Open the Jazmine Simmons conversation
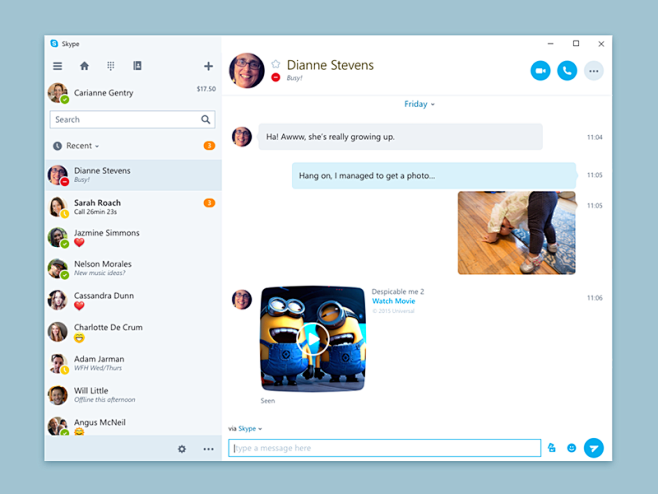This screenshot has height=494, width=658. point(133,238)
